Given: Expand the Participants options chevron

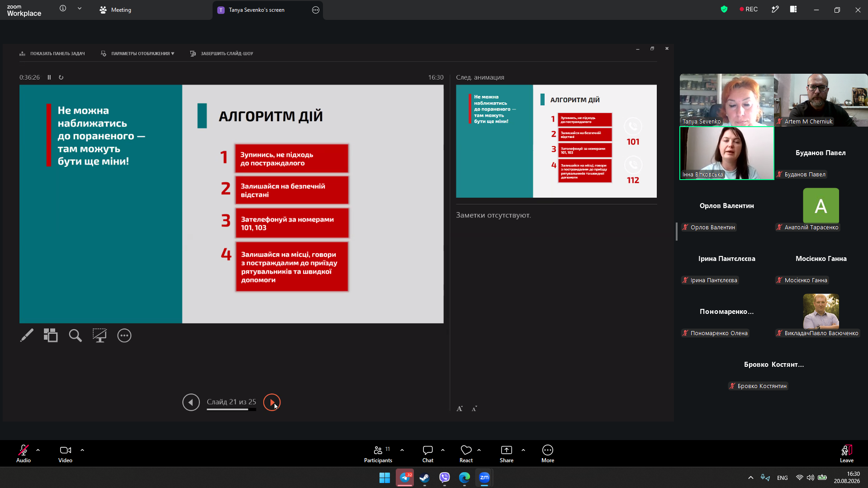Looking at the screenshot, I should pos(402,450).
